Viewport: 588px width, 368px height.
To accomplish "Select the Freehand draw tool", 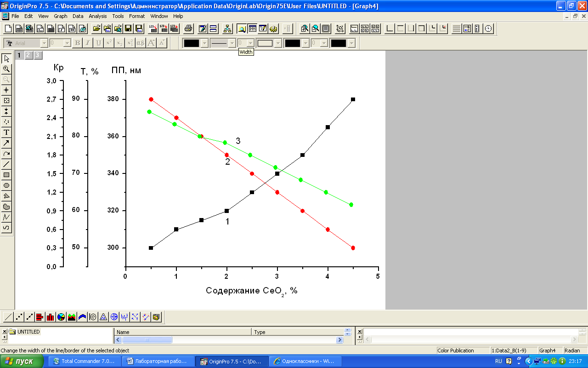I will coord(6,228).
